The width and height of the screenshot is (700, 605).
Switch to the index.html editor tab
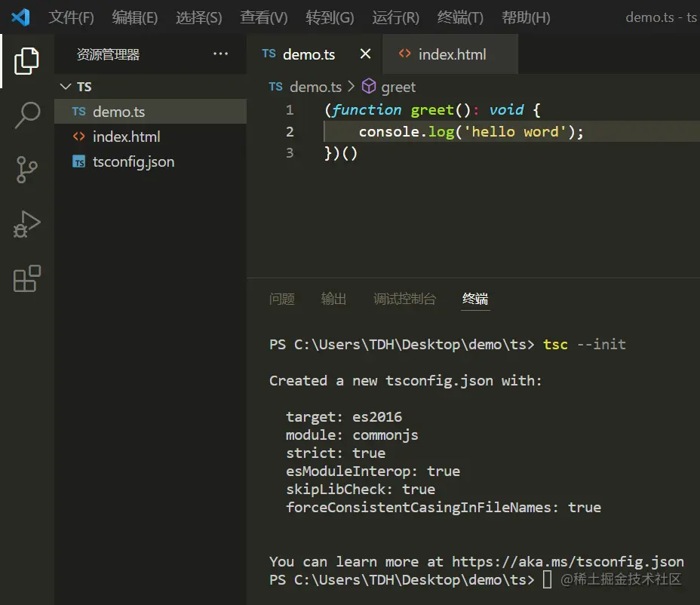coord(451,54)
